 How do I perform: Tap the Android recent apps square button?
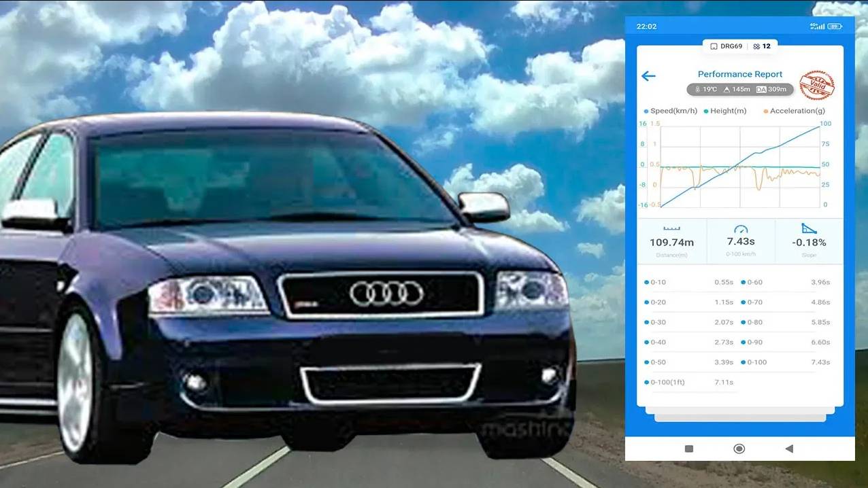click(x=688, y=449)
